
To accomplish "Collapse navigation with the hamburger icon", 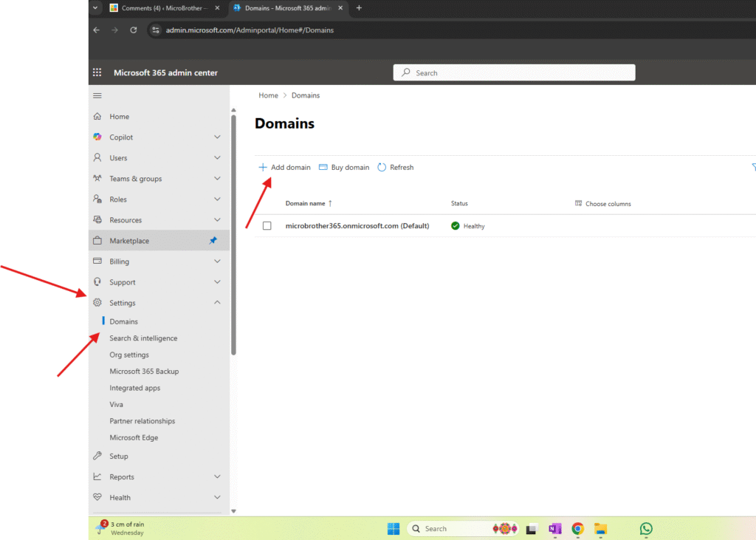I will (x=97, y=95).
